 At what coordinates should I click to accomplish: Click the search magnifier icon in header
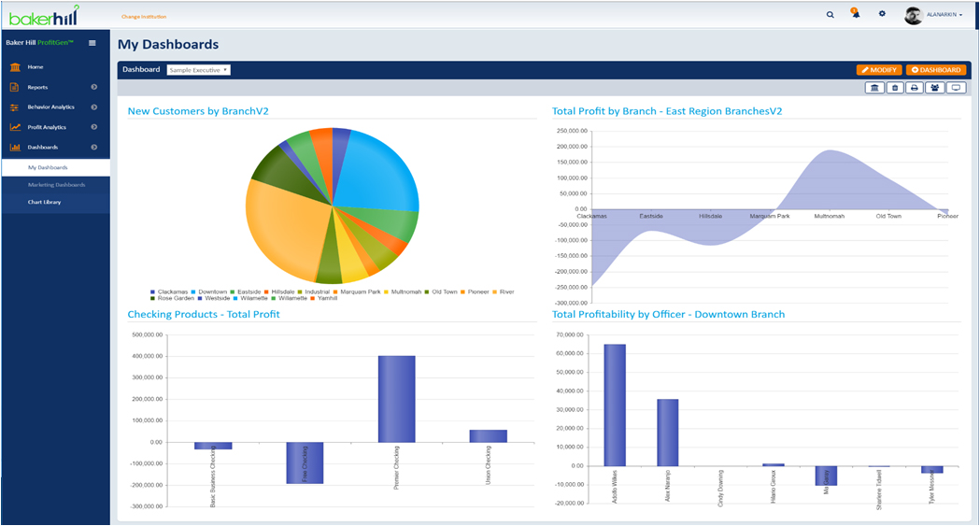click(831, 15)
